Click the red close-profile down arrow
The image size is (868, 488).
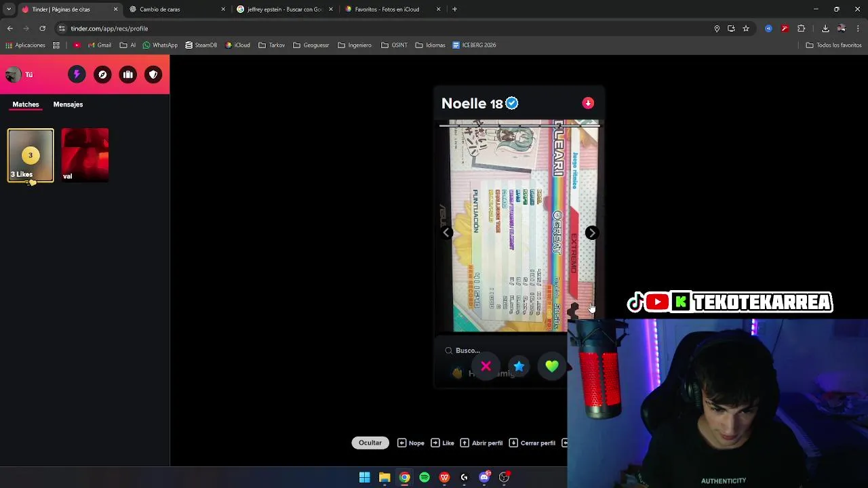588,103
